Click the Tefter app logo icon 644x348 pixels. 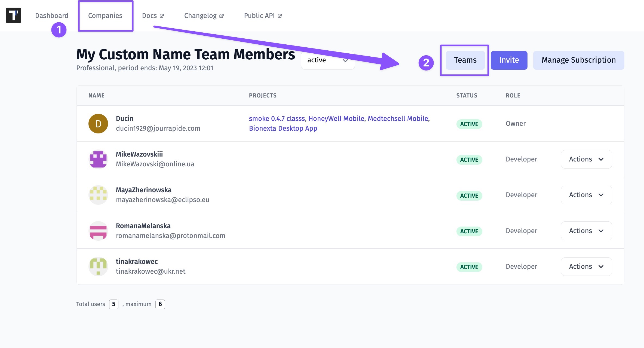click(13, 16)
